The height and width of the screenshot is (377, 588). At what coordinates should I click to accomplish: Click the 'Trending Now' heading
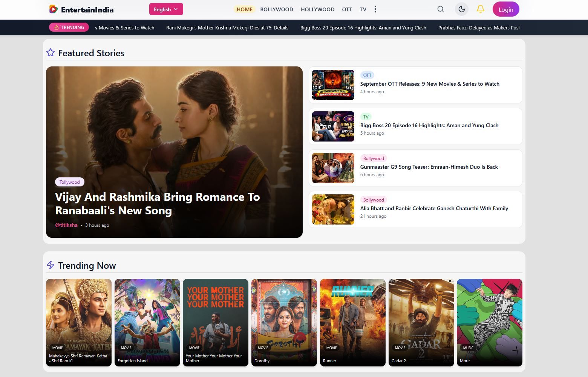point(87,265)
